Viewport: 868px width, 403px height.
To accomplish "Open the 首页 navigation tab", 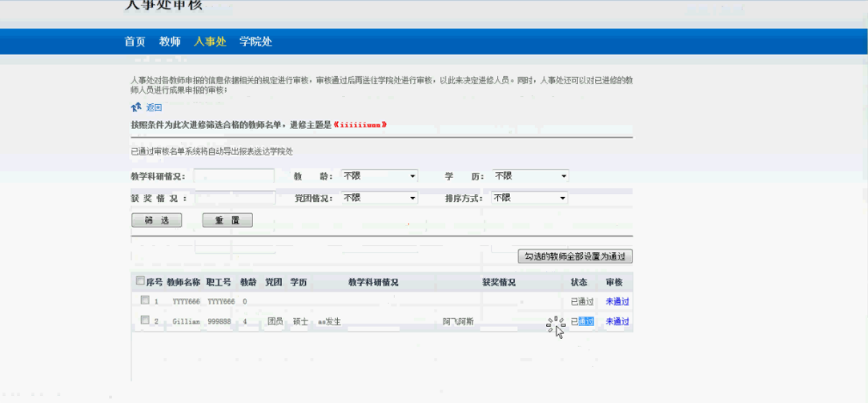I will pos(135,42).
